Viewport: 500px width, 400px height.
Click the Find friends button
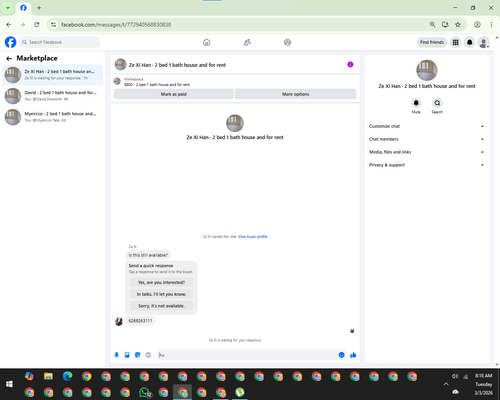click(x=432, y=42)
